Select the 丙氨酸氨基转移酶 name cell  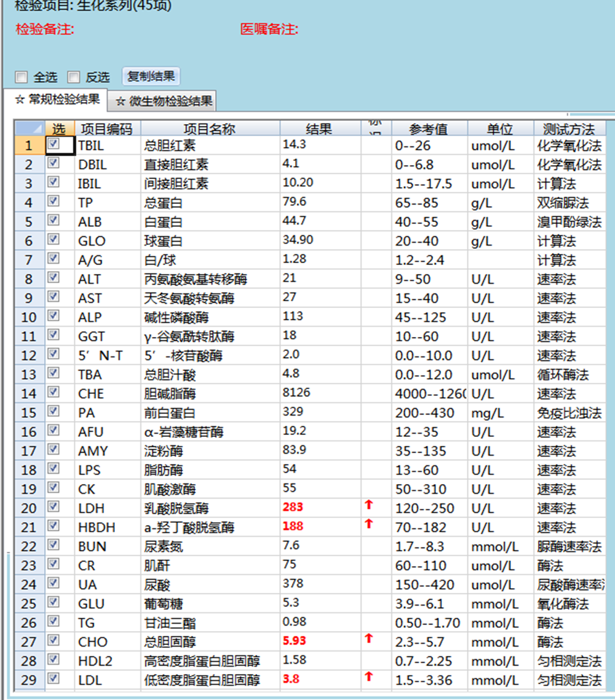point(210,280)
